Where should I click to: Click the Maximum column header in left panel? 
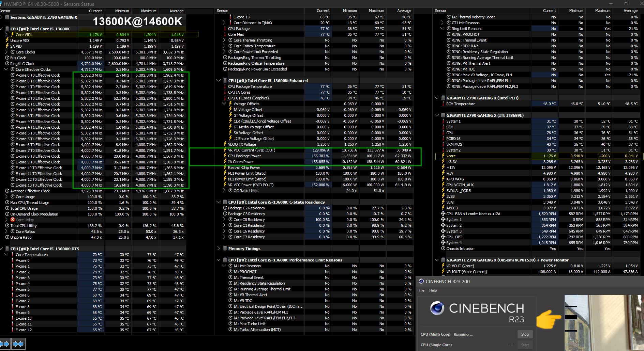(x=149, y=11)
